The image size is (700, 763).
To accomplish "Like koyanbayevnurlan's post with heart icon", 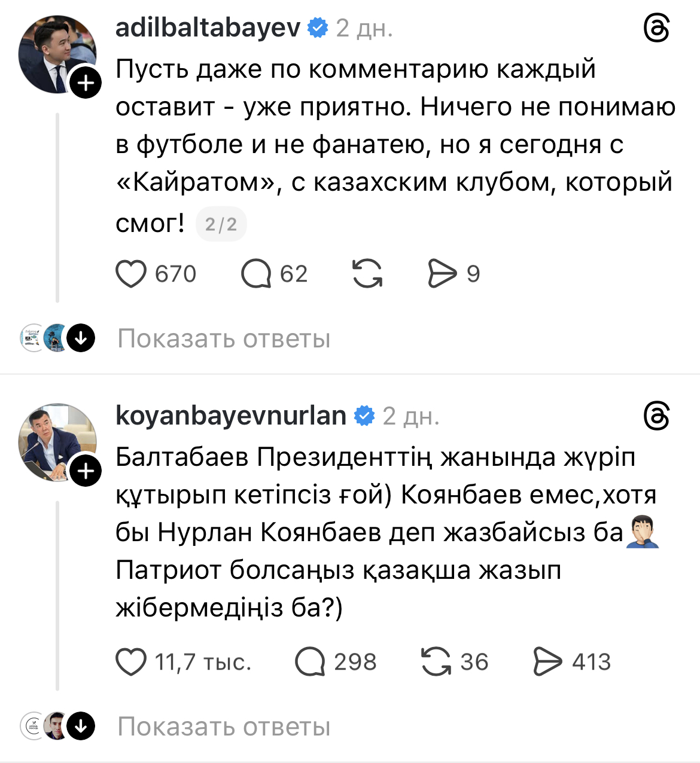I will (131, 662).
